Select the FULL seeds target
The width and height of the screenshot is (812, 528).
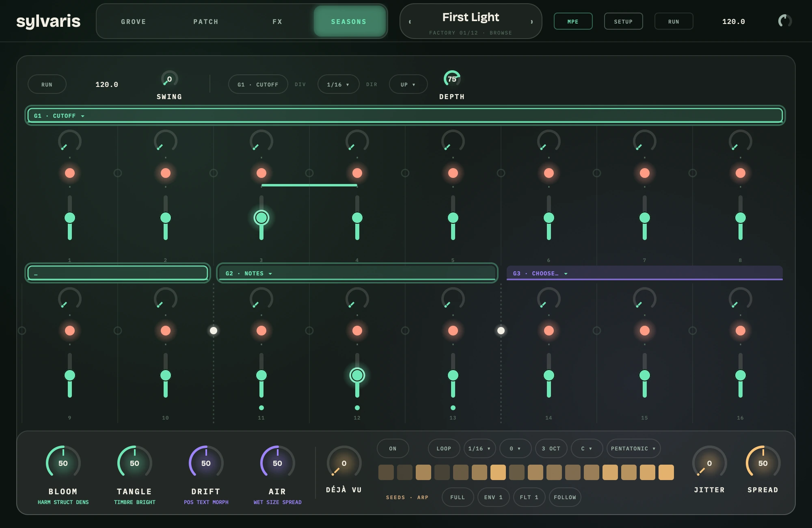pos(458,497)
